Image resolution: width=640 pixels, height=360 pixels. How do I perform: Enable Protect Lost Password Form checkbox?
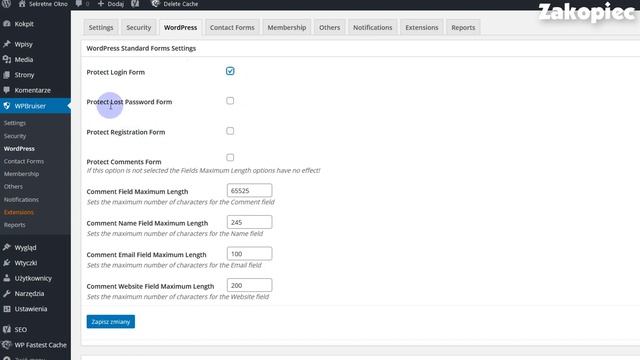click(230, 101)
